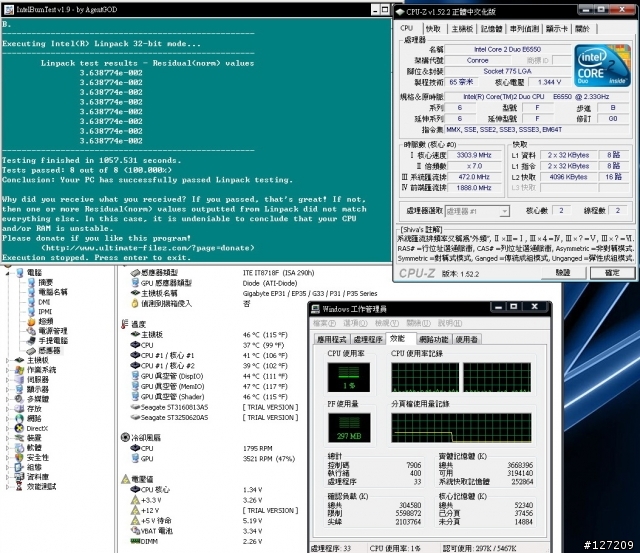Open the 記憶體 tab in CPU-Z
The image size is (640, 553).
(x=491, y=29)
